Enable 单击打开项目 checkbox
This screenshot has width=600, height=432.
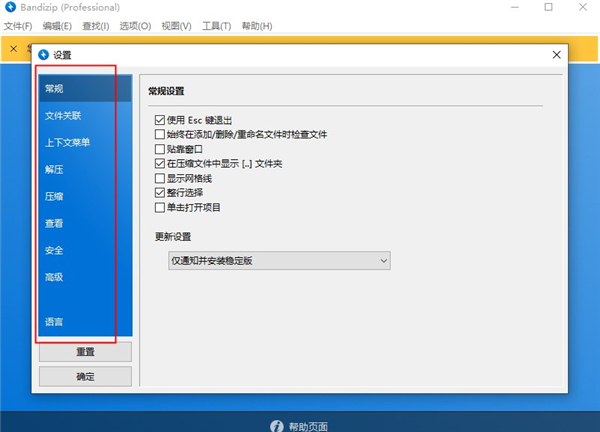tap(160, 207)
